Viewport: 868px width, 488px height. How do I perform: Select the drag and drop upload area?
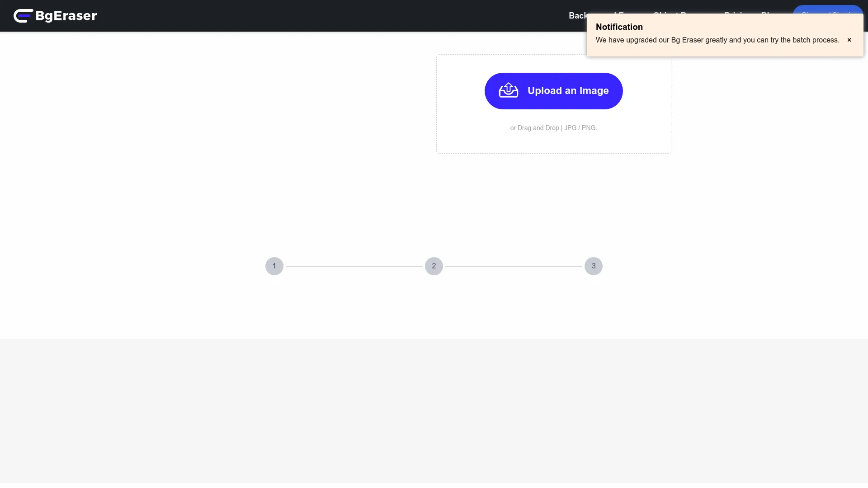click(553, 104)
